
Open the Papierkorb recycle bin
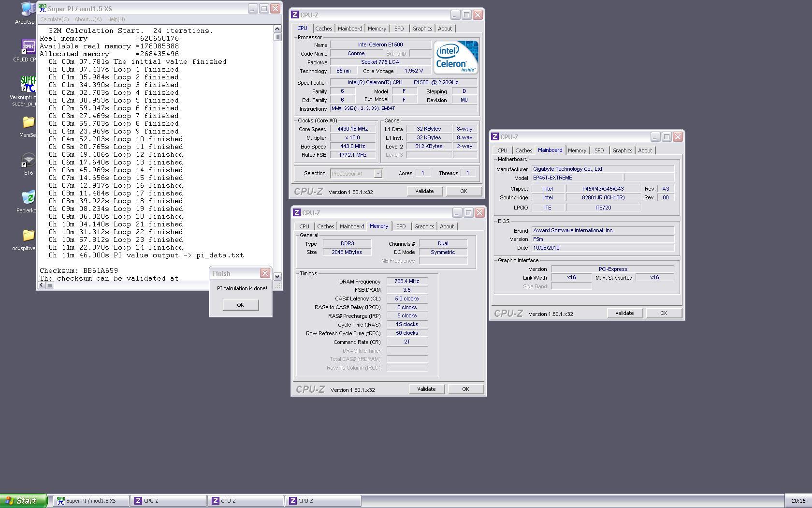pos(27,202)
